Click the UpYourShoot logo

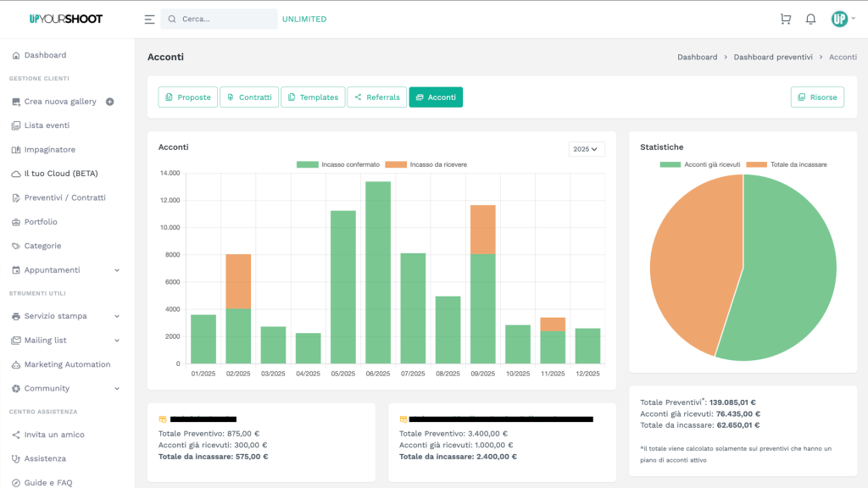pos(65,19)
